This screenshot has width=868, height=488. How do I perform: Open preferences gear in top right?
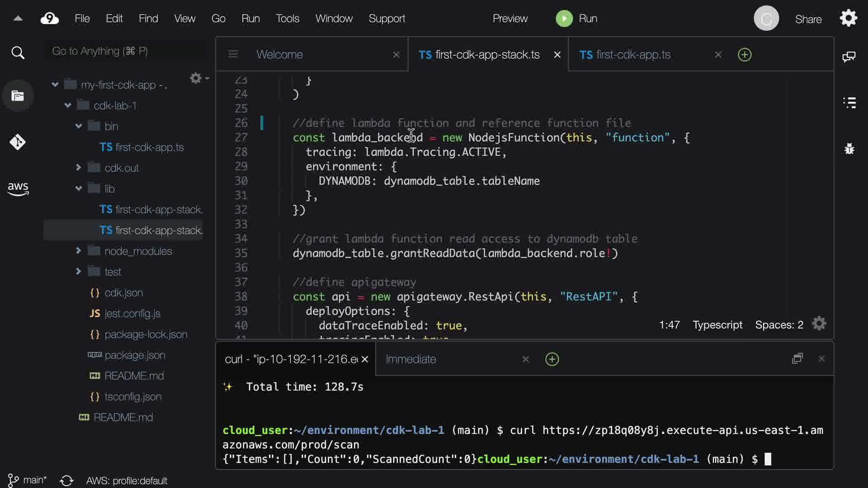[848, 19]
